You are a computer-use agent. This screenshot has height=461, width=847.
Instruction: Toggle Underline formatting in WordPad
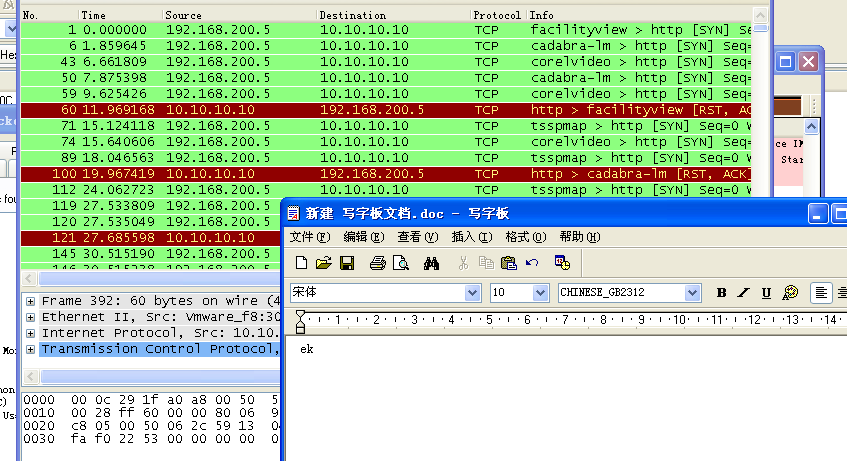point(766,293)
